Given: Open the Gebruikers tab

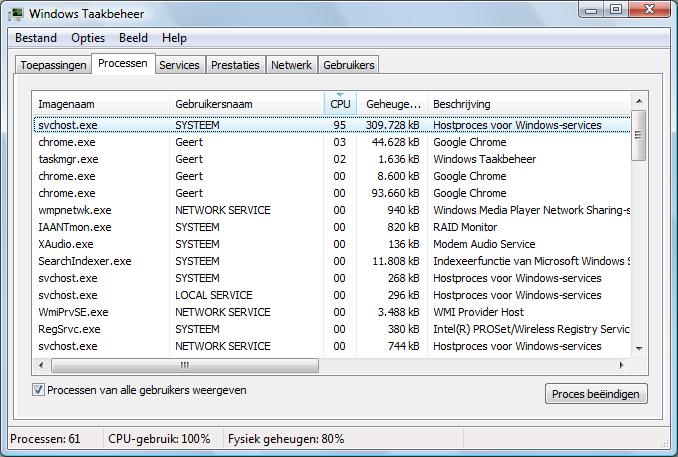Looking at the screenshot, I should pyautogui.click(x=349, y=65).
